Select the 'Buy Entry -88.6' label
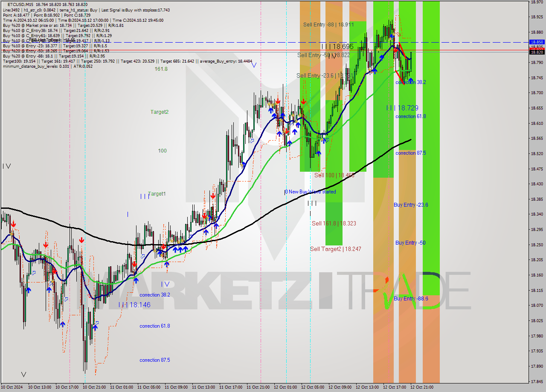This screenshot has height=392, width=546. click(411, 299)
